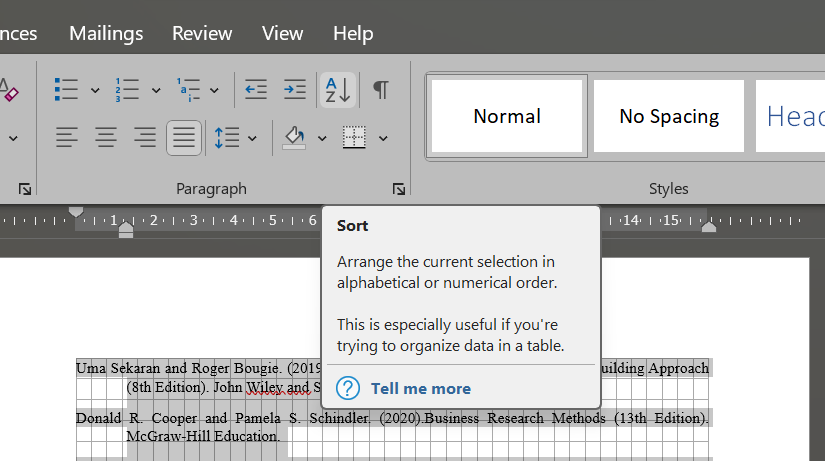Align text left
Image resolution: width=825 pixels, height=461 pixels.
coord(67,138)
